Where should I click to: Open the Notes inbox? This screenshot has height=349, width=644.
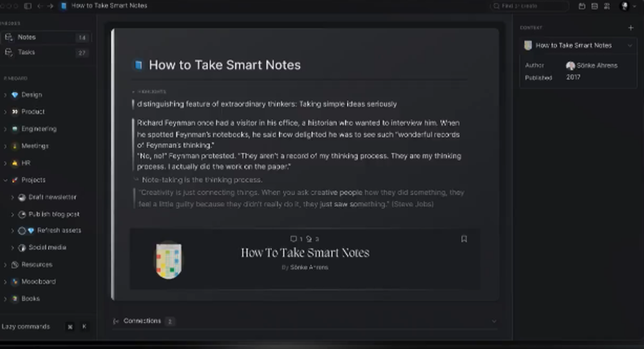(46, 37)
